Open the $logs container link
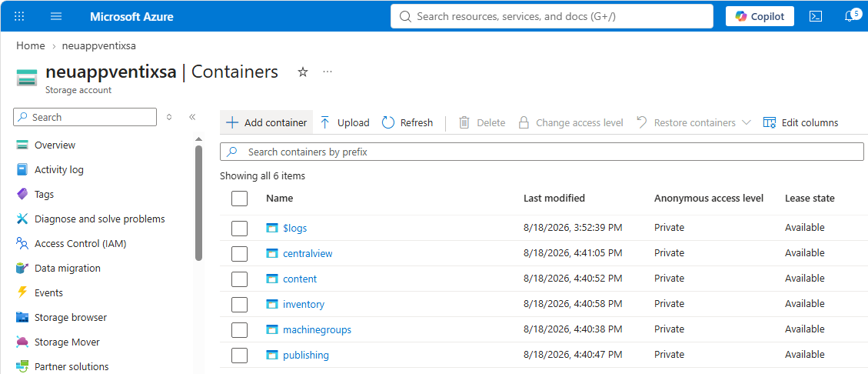 pyautogui.click(x=294, y=228)
